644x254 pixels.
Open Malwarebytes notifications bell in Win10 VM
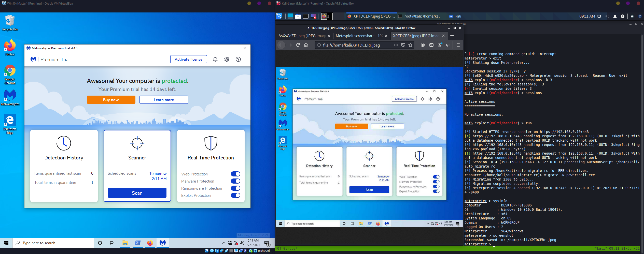[215, 59]
